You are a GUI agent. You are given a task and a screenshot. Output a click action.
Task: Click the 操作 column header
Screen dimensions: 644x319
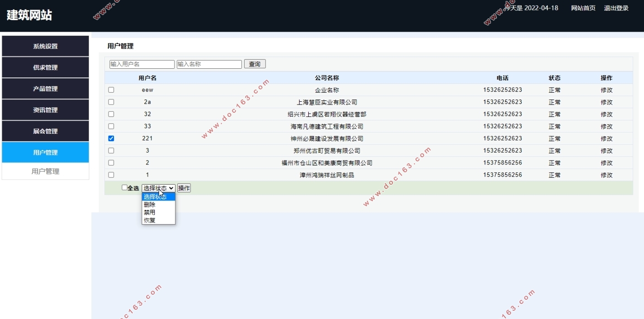pos(606,78)
